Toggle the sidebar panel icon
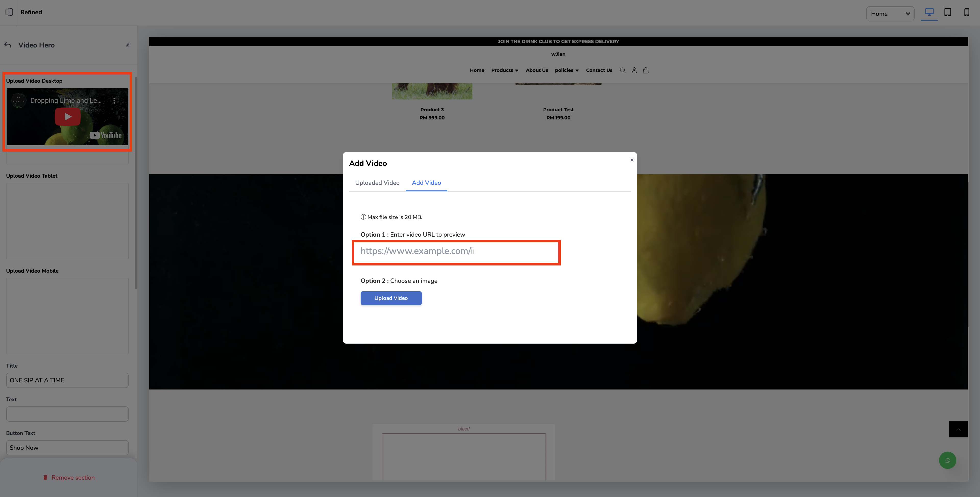This screenshot has width=980, height=497. click(x=9, y=12)
